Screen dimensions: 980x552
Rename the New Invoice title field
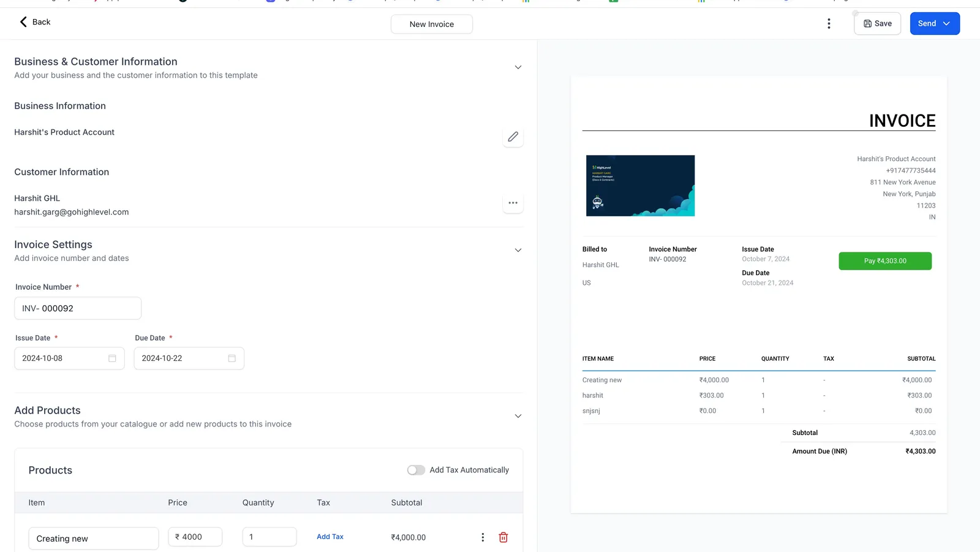click(x=432, y=24)
